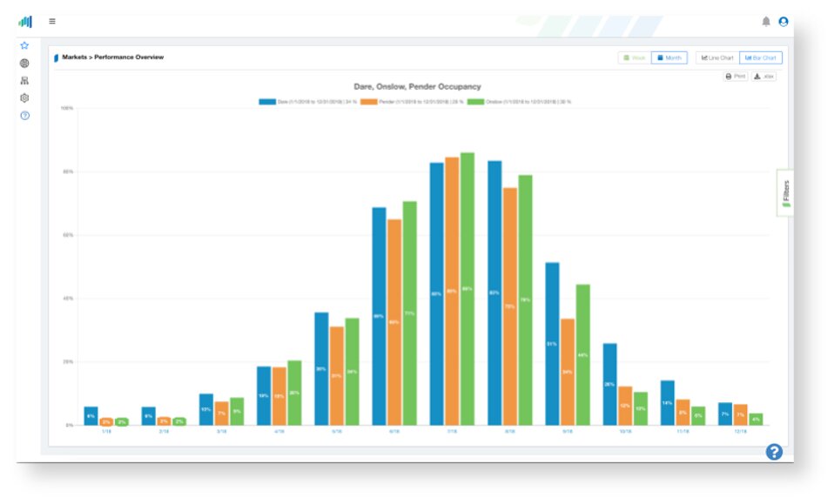Click the question mark sidebar icon
Viewport: 834px width, 504px height.
pyautogui.click(x=25, y=116)
